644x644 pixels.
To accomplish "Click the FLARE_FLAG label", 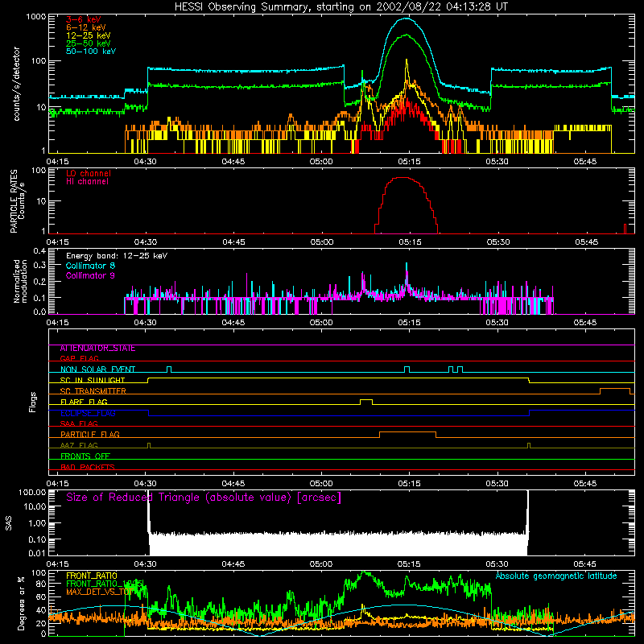I will click(84, 402).
